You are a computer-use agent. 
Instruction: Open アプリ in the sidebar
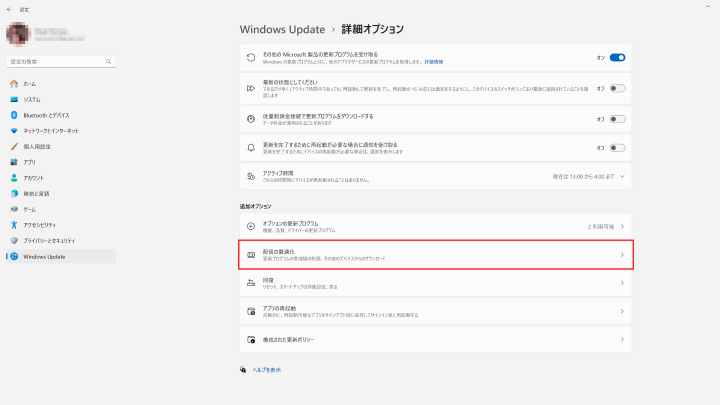[61, 162]
